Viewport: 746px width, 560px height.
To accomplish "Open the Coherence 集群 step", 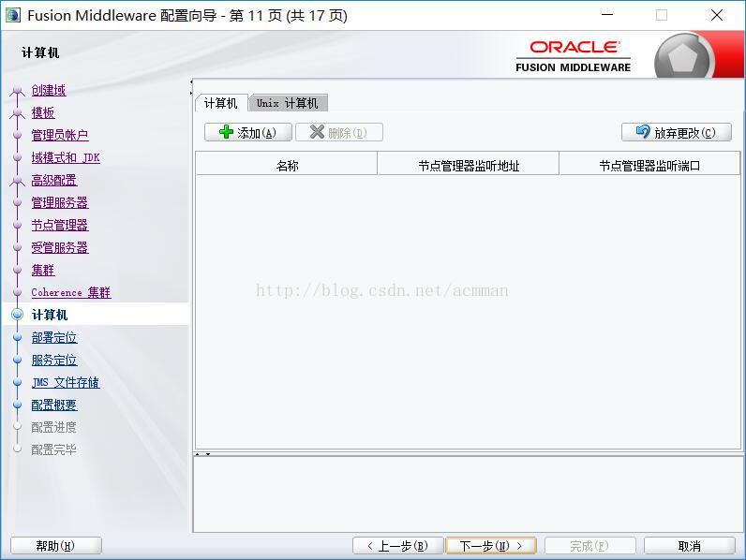I will coord(71,292).
